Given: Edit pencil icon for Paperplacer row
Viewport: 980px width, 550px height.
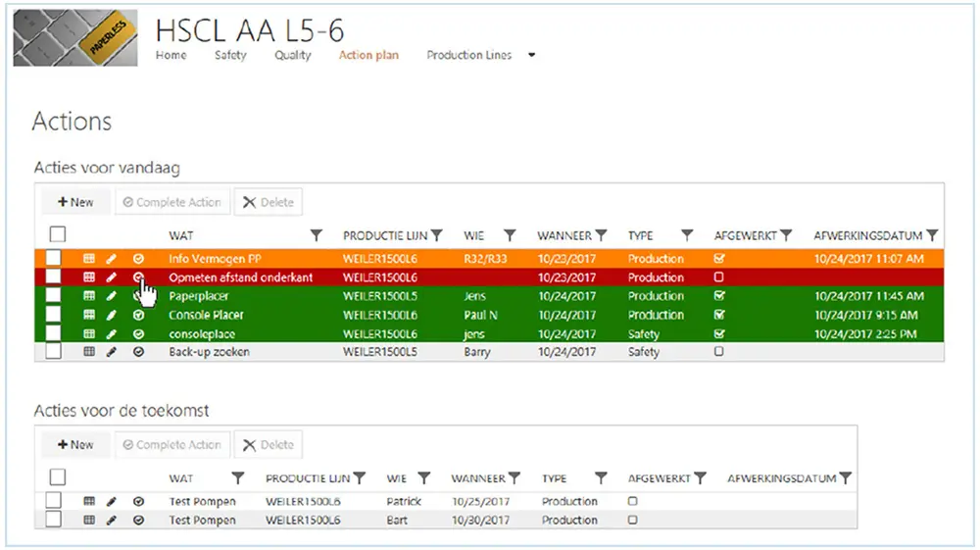Looking at the screenshot, I should tap(112, 296).
